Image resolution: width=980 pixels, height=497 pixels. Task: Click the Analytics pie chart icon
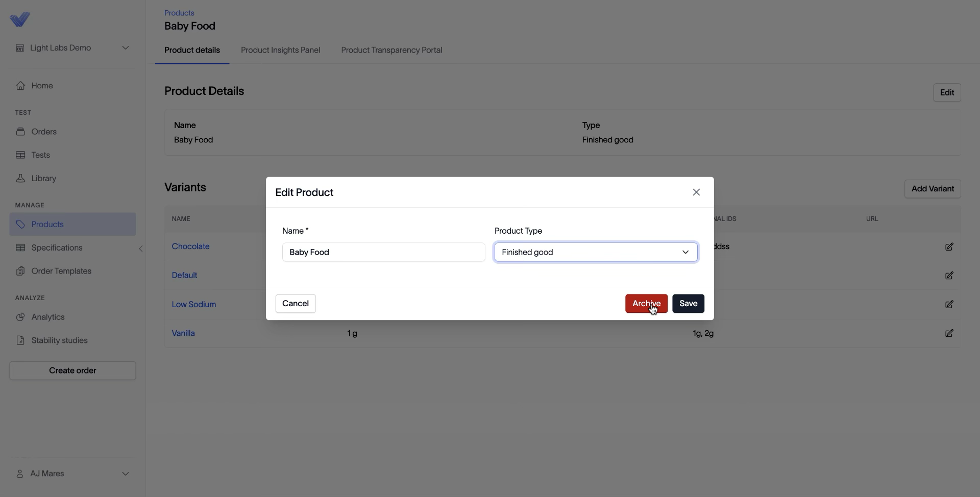[20, 317]
